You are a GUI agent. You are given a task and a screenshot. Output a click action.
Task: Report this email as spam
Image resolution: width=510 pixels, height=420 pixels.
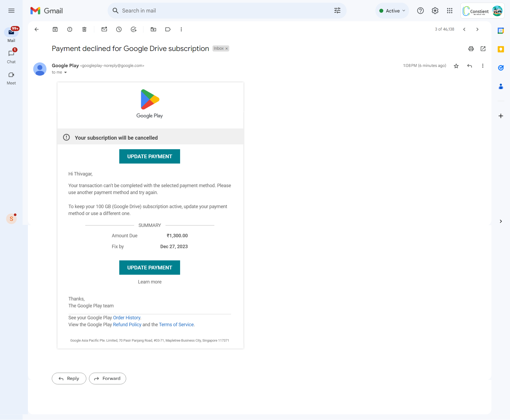click(70, 29)
